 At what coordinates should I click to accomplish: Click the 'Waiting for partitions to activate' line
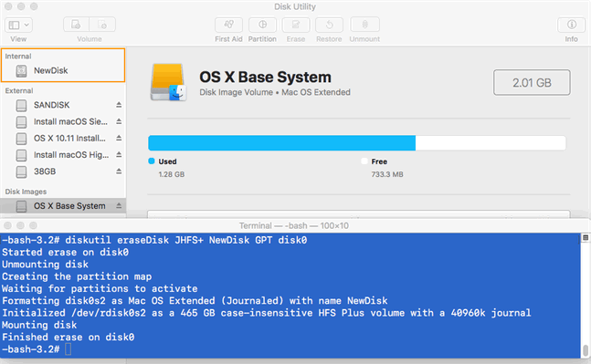(x=100, y=288)
